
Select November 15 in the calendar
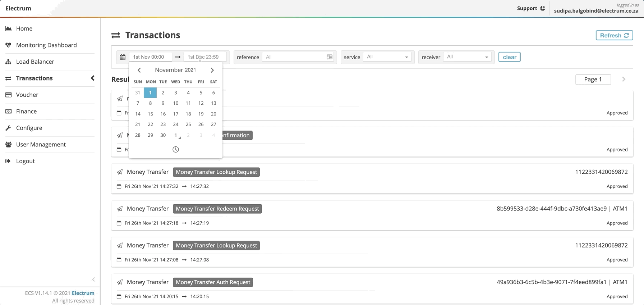pos(150,114)
